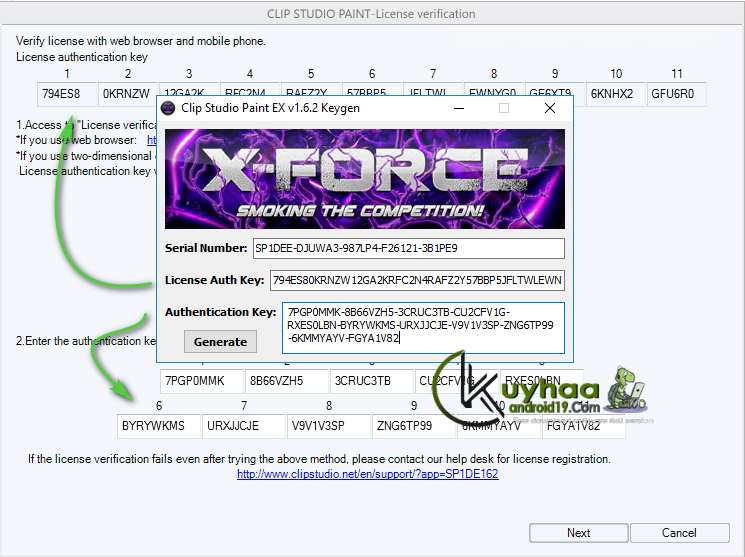The width and height of the screenshot is (745, 557).
Task: Open the clipstudio.net support link
Action: click(x=368, y=474)
